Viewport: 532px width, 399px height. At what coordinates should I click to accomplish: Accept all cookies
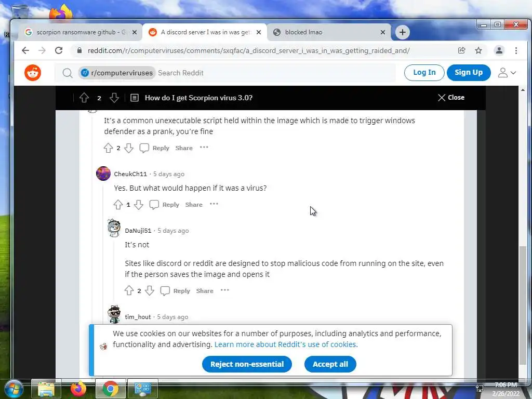(330, 364)
